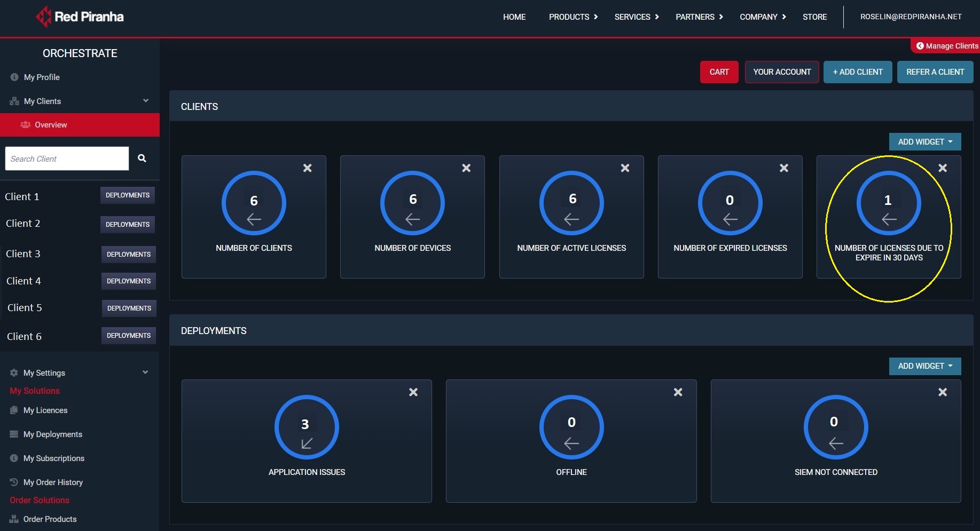
Task: Collapse the My Clients chevron
Action: click(x=146, y=101)
